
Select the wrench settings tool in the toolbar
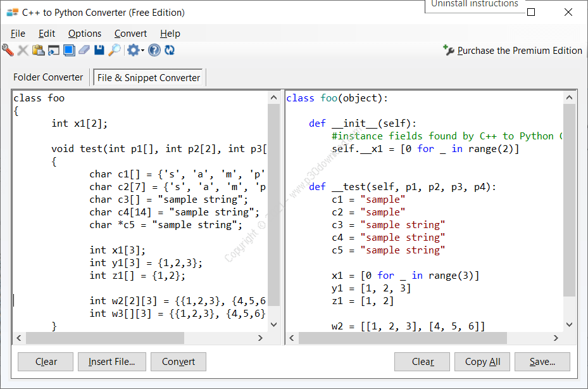click(7, 50)
